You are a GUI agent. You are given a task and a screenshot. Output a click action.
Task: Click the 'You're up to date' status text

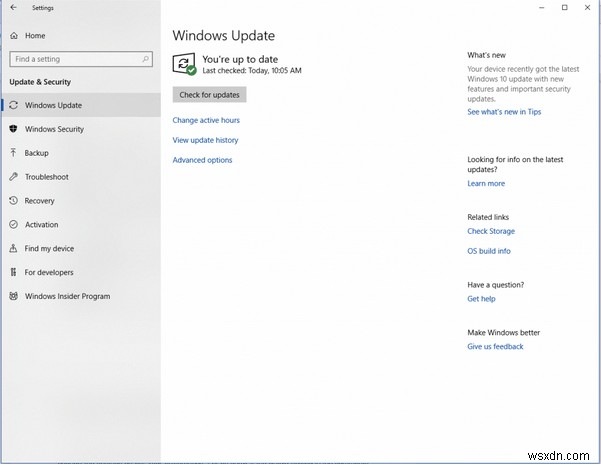pyautogui.click(x=240, y=59)
